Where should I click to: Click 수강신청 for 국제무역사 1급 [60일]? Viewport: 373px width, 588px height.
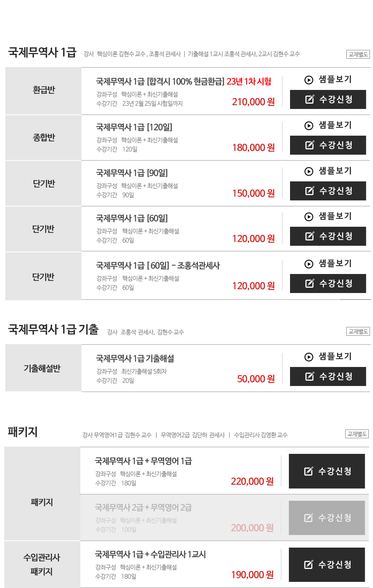point(328,236)
